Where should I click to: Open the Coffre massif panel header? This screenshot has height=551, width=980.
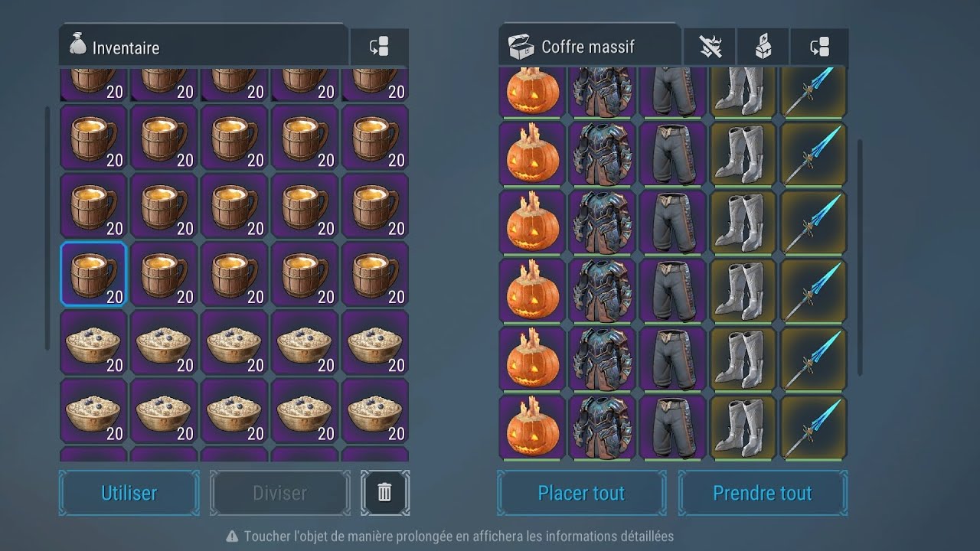coord(590,47)
